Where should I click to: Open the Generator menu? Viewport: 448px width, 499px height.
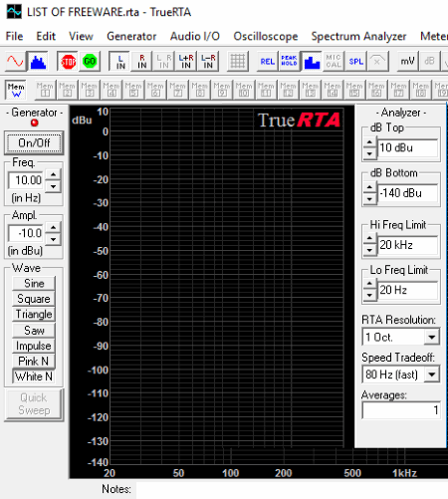(x=131, y=36)
